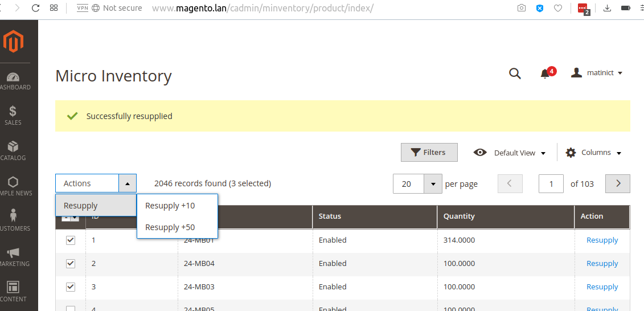Expand the Default View dropdown
This screenshot has width=644, height=311.
(x=510, y=153)
